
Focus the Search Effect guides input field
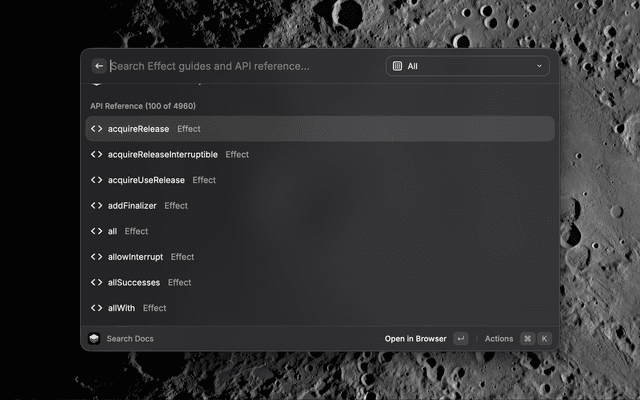point(245,66)
